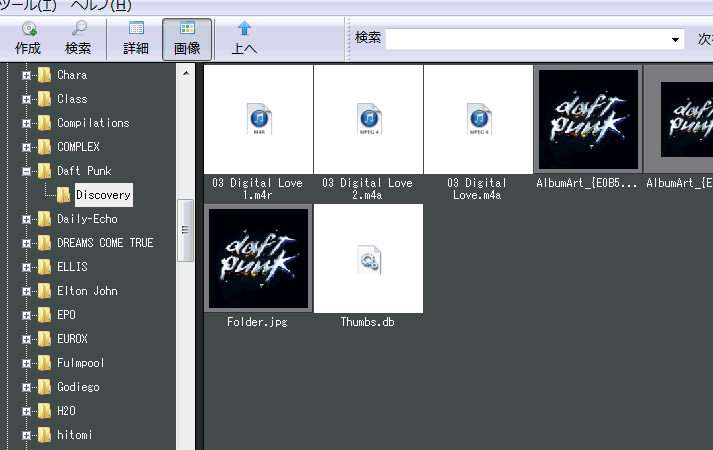Expand the DREAMS COME TRUE folder
Viewport: 713px width, 450px height.
[27, 243]
